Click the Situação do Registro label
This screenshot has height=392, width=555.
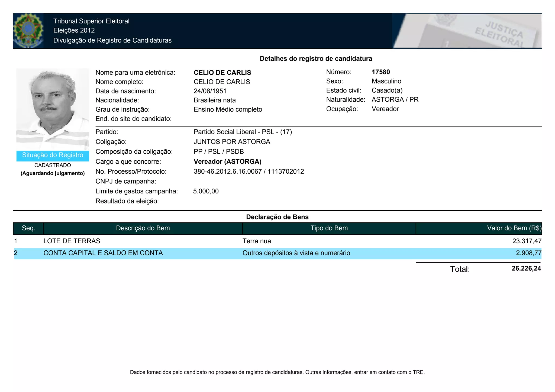click(53, 155)
